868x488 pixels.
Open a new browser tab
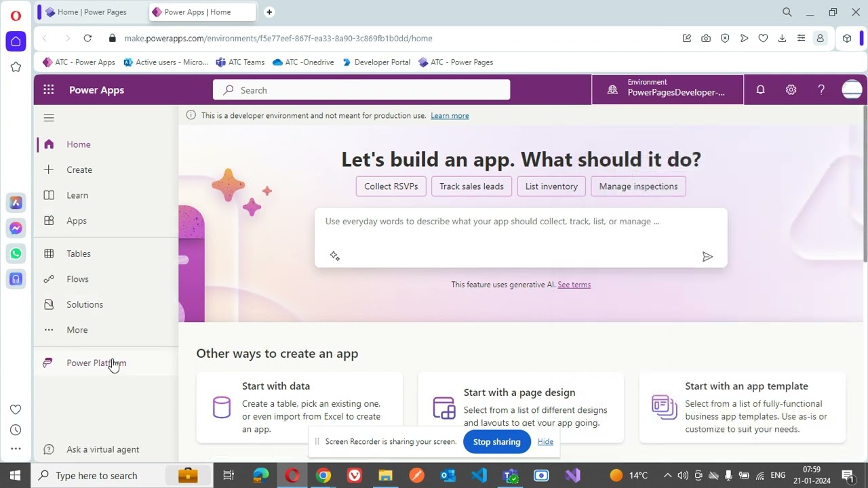269,12
